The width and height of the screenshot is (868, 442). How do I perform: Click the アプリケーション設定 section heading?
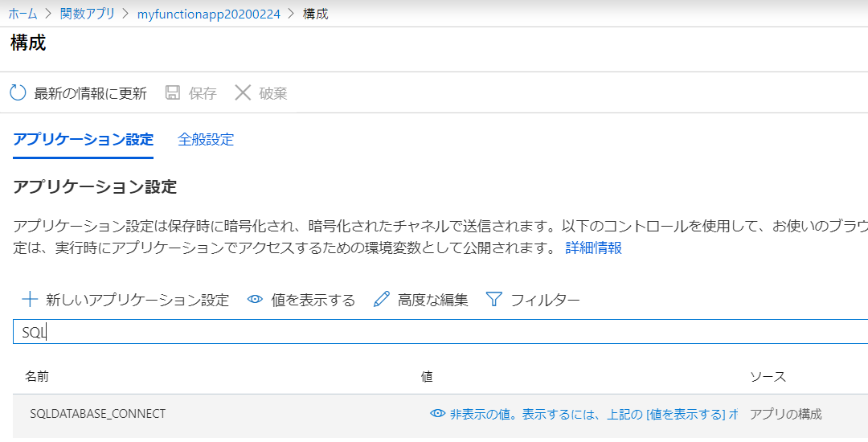[95, 186]
